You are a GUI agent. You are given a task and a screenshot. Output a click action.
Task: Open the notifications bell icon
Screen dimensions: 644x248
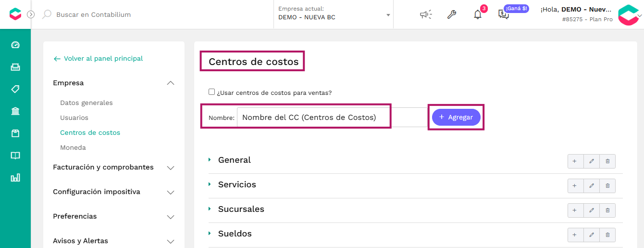(x=477, y=14)
